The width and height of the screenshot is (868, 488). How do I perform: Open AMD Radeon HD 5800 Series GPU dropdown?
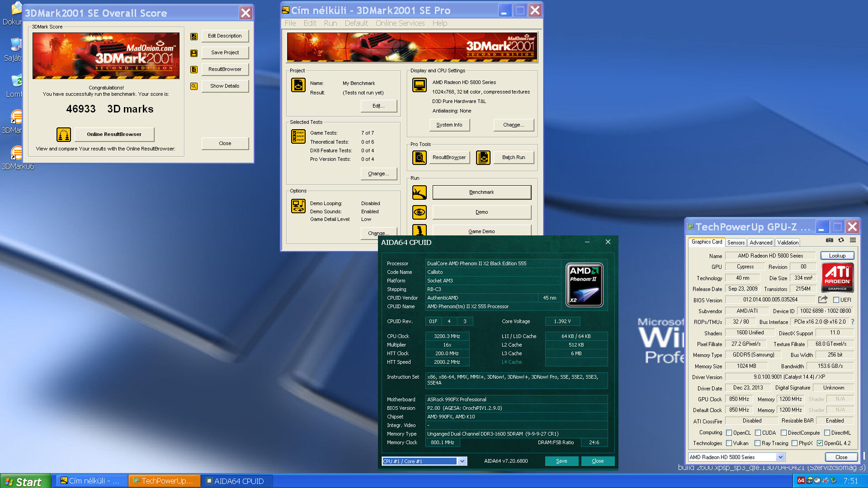tap(780, 457)
